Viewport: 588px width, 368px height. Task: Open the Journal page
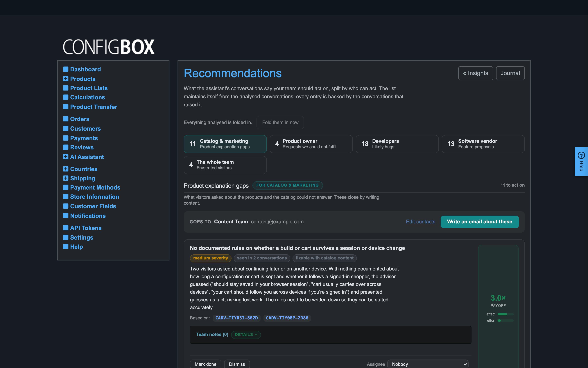point(510,73)
